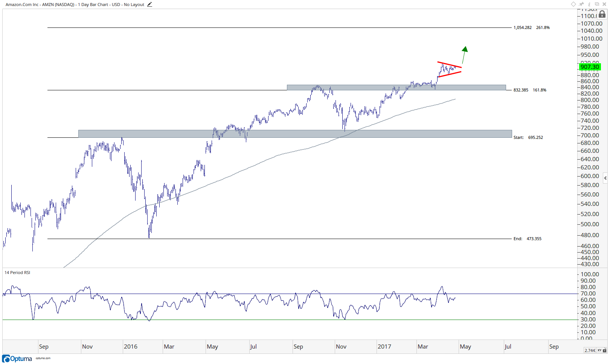Click the diamond icon in the chart header
Screen dimensions: 610x364
573,4
